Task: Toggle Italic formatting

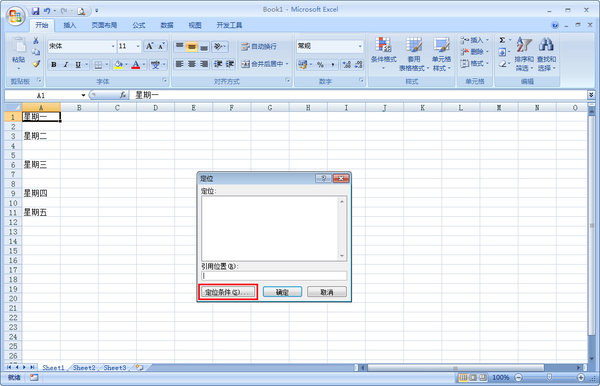Action: [66, 64]
